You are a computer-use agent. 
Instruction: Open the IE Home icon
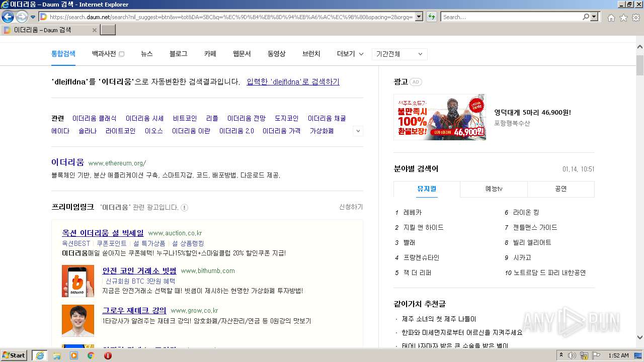pyautogui.click(x=611, y=18)
